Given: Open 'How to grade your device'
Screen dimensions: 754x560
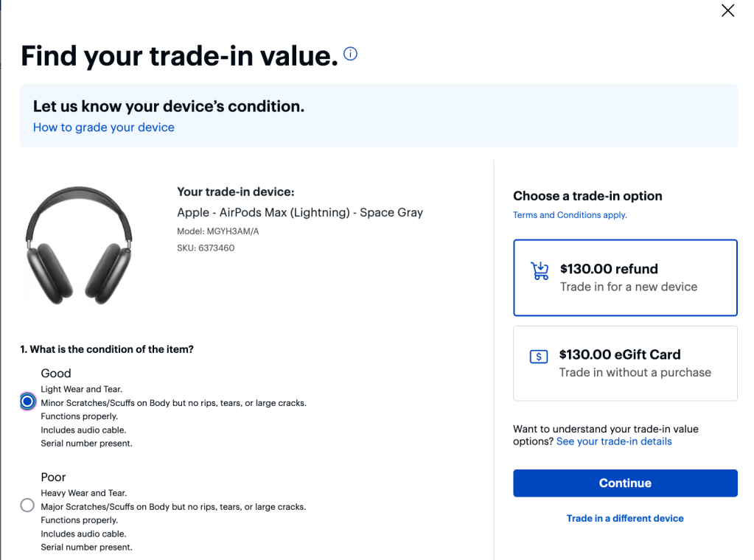Looking at the screenshot, I should pyautogui.click(x=103, y=127).
